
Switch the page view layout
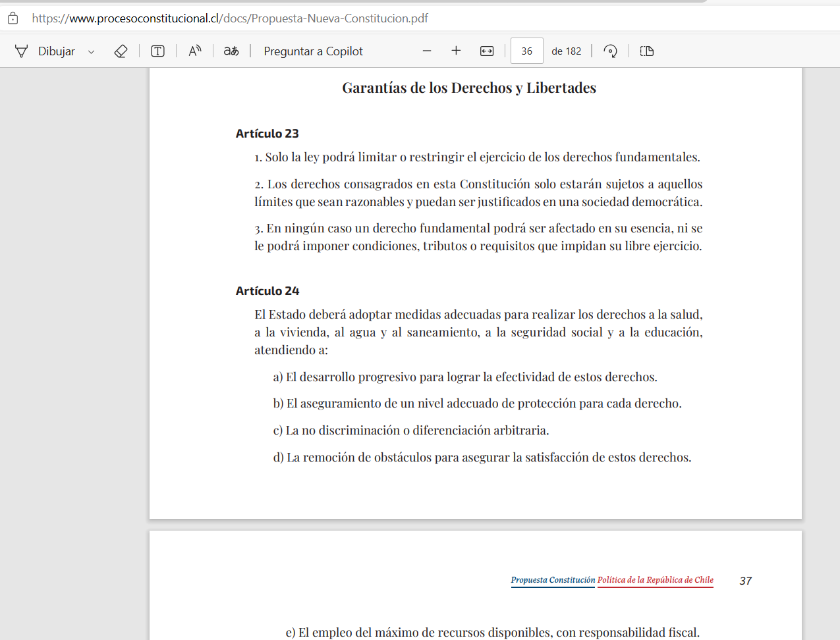click(x=647, y=51)
